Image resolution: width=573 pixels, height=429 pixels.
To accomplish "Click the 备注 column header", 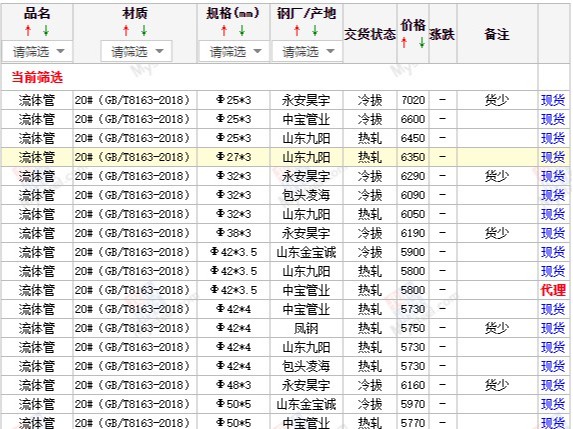I will 497,34.
